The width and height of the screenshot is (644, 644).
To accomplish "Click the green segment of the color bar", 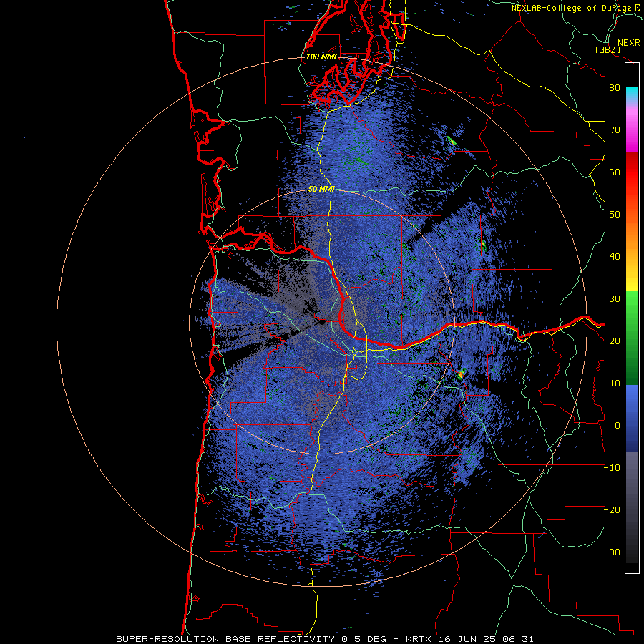I will [632, 338].
